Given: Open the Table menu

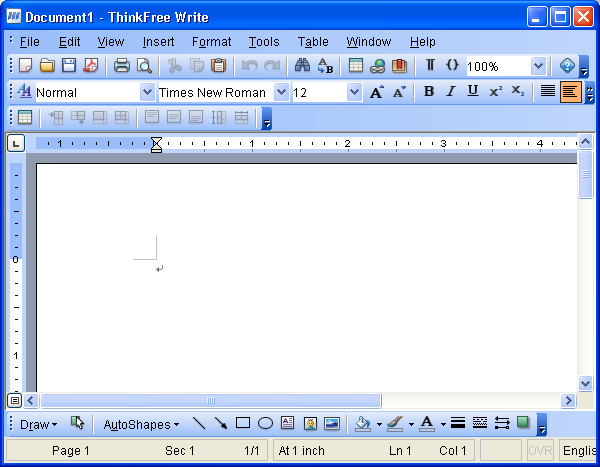Looking at the screenshot, I should [313, 42].
